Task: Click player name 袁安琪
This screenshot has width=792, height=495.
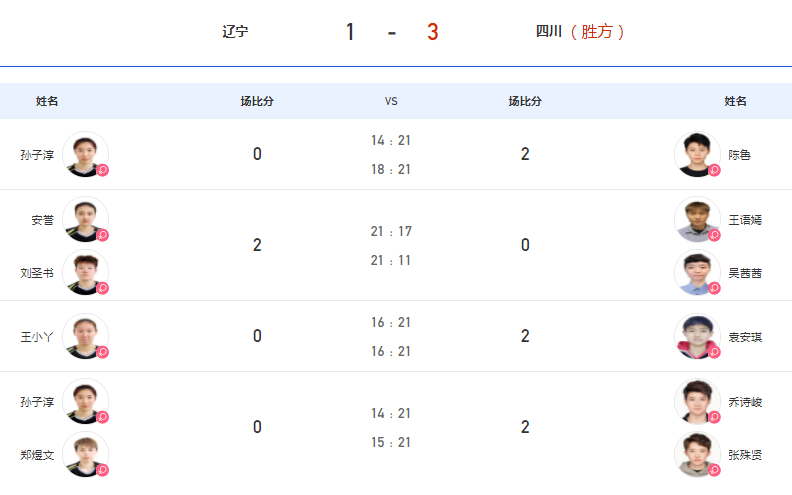Action: click(745, 337)
